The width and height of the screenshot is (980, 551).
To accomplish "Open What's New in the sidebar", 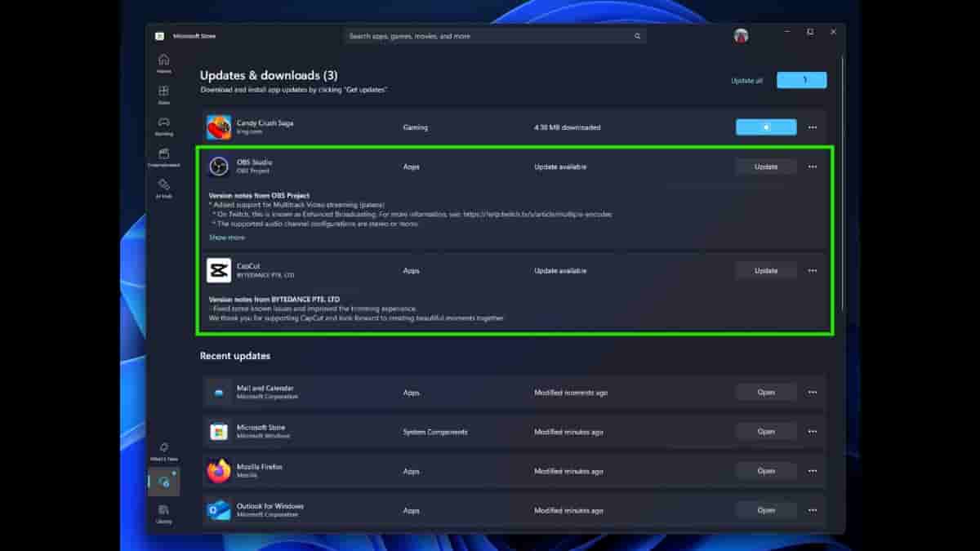I will click(164, 451).
